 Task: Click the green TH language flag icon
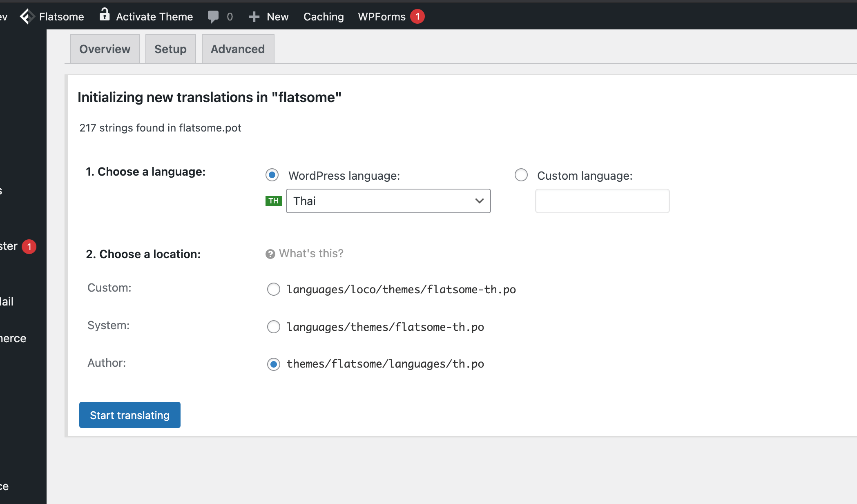coord(273,201)
